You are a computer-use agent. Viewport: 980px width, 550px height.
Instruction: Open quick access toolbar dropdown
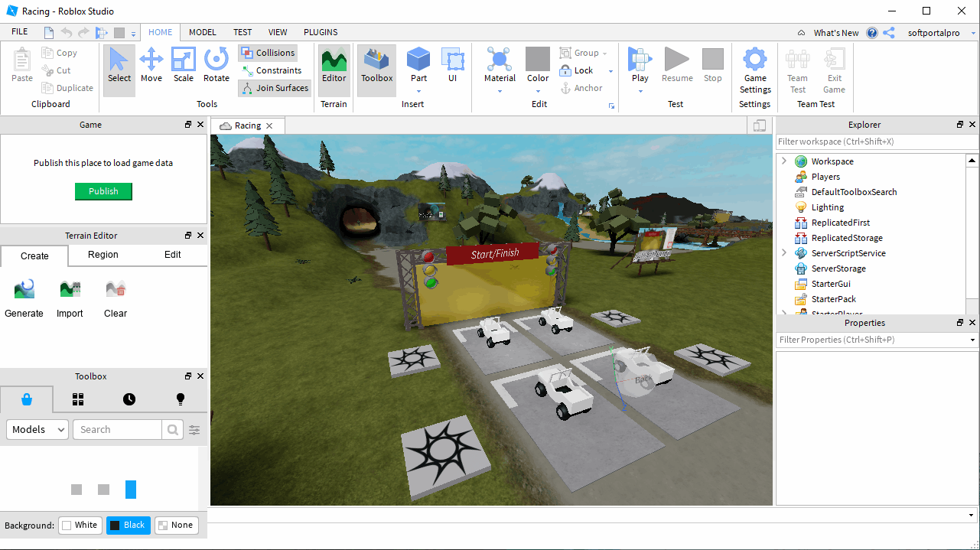133,33
